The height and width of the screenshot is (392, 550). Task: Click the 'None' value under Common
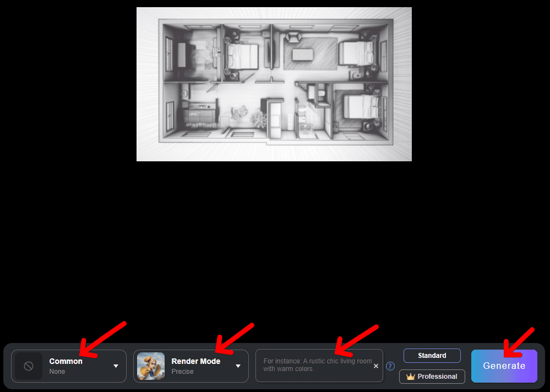57,372
